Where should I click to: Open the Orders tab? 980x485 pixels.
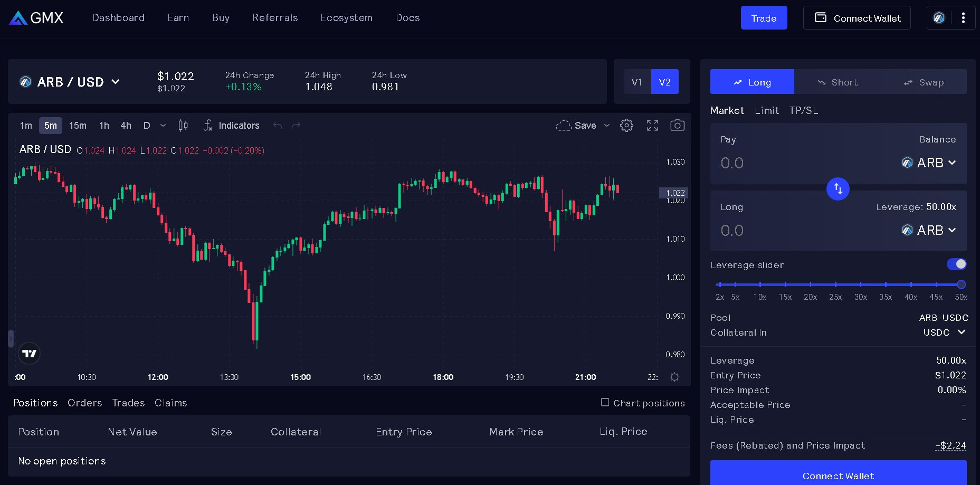click(x=84, y=403)
